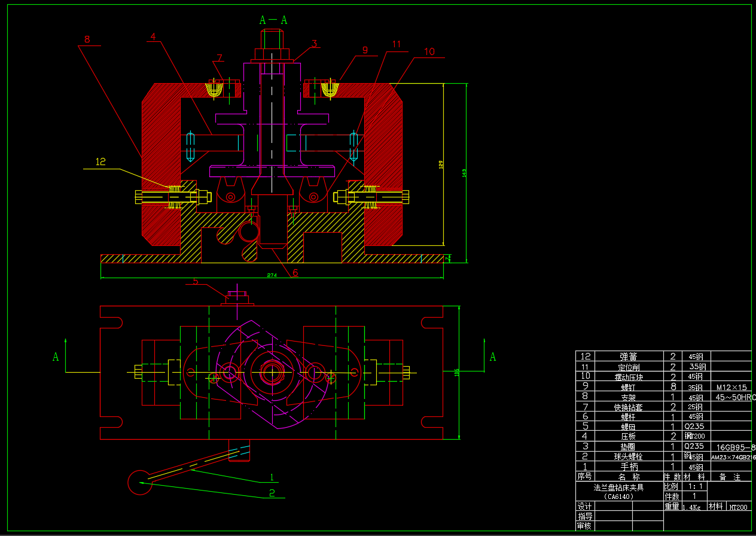Select part callout number 12 label

click(100, 162)
